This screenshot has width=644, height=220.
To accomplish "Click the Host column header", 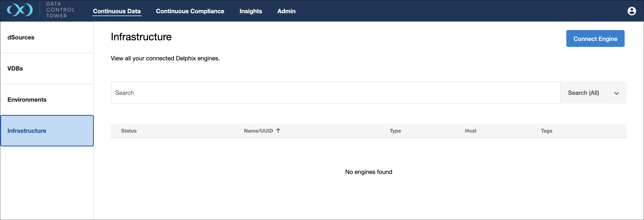I will tap(471, 131).
